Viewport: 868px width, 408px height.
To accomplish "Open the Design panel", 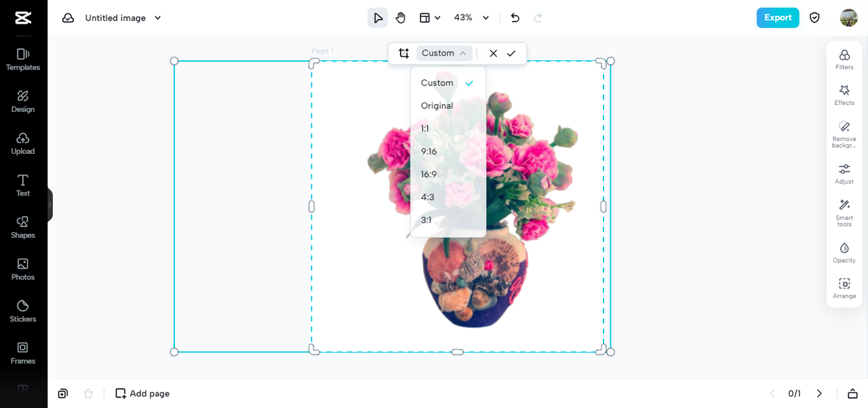I will point(23,102).
